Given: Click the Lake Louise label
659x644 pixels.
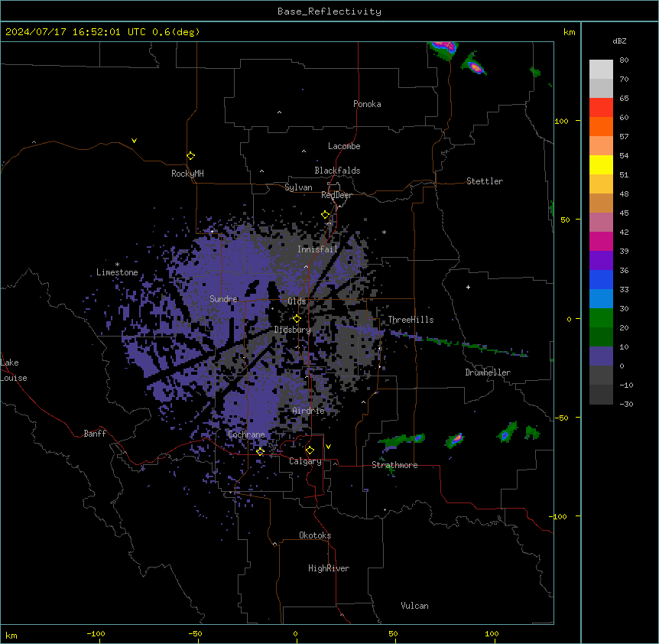Looking at the screenshot, I should tap(14, 370).
